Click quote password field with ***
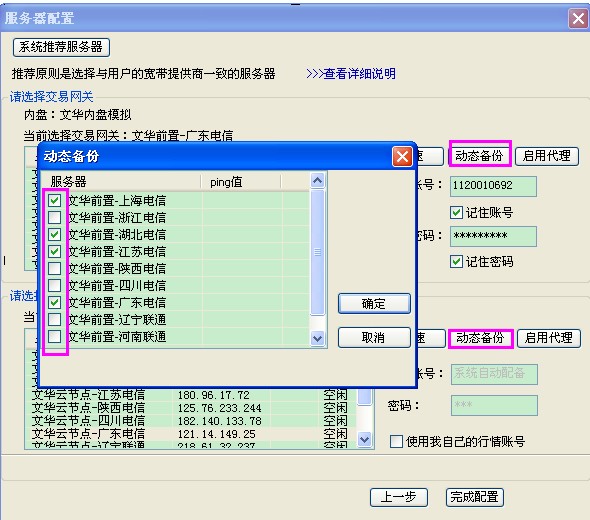The width and height of the screenshot is (590, 520). click(494, 405)
